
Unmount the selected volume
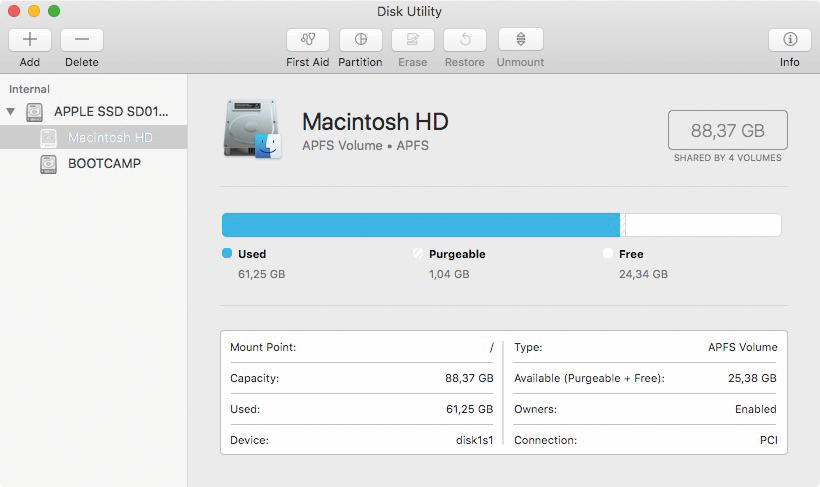tap(520, 39)
